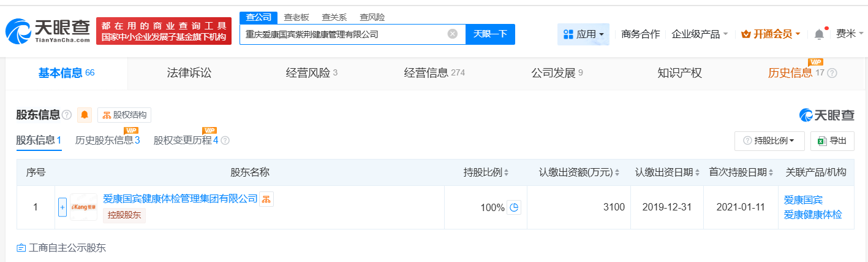The width and height of the screenshot is (868, 262).
Task: Click the 天眼一下 search button
Action: [x=490, y=34]
